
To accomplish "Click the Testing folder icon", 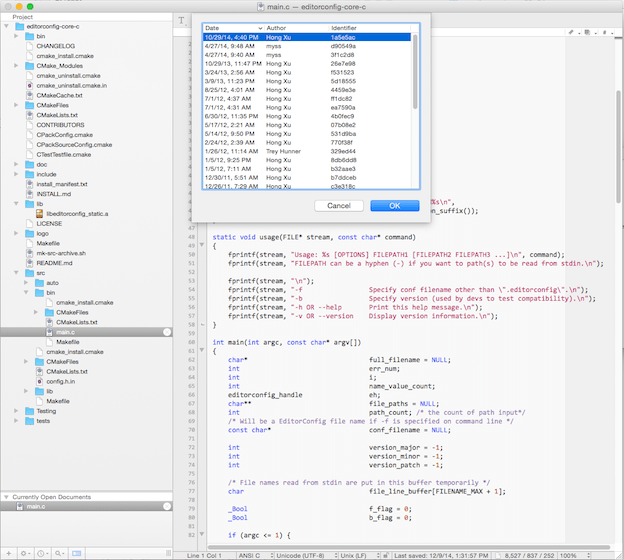I will pos(28,411).
